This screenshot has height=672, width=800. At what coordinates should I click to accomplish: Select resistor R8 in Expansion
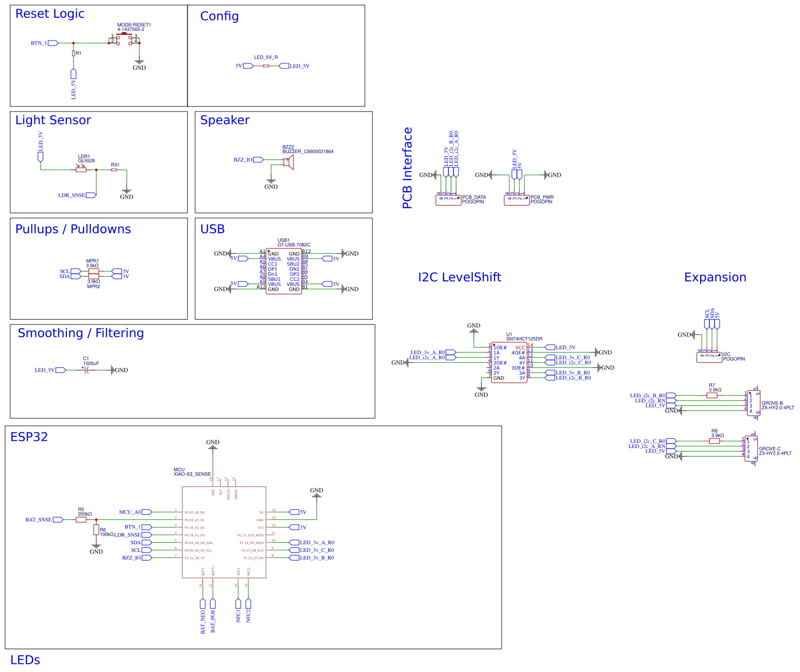(x=714, y=441)
